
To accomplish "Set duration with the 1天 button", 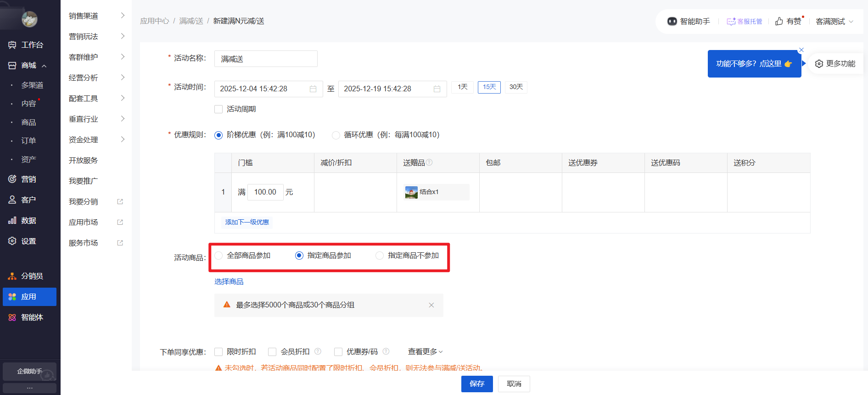I will click(462, 87).
